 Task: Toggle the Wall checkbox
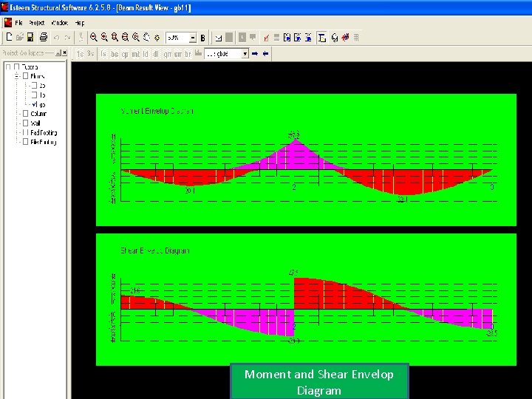(25, 123)
